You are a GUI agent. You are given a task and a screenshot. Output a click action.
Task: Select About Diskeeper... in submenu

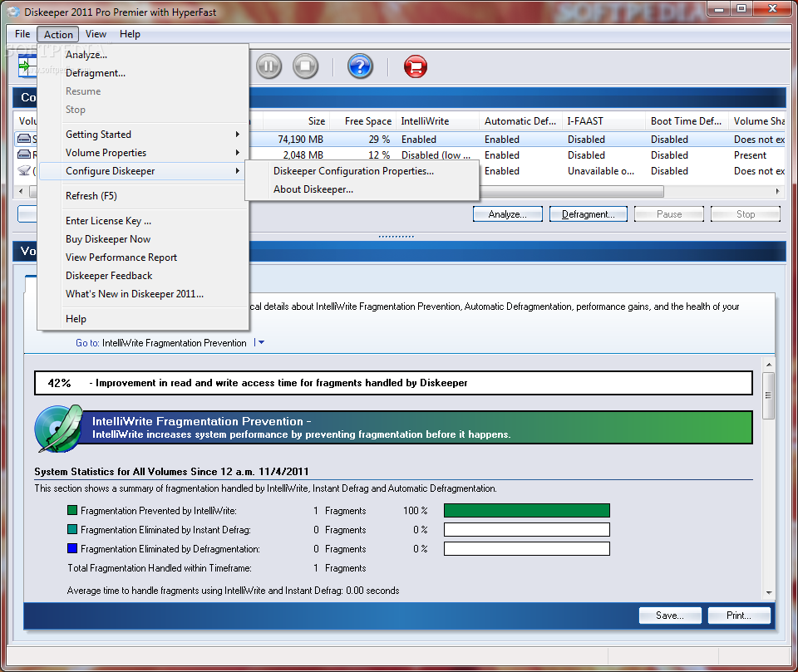362,189
